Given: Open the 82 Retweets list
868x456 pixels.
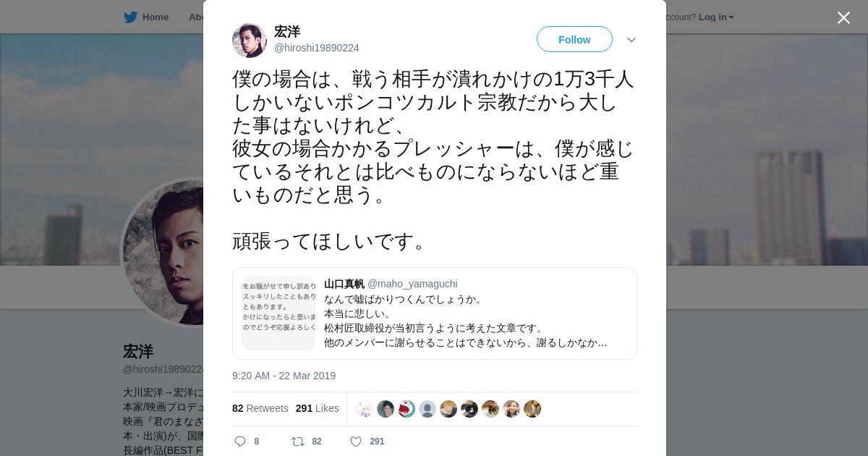Looking at the screenshot, I should [x=260, y=408].
